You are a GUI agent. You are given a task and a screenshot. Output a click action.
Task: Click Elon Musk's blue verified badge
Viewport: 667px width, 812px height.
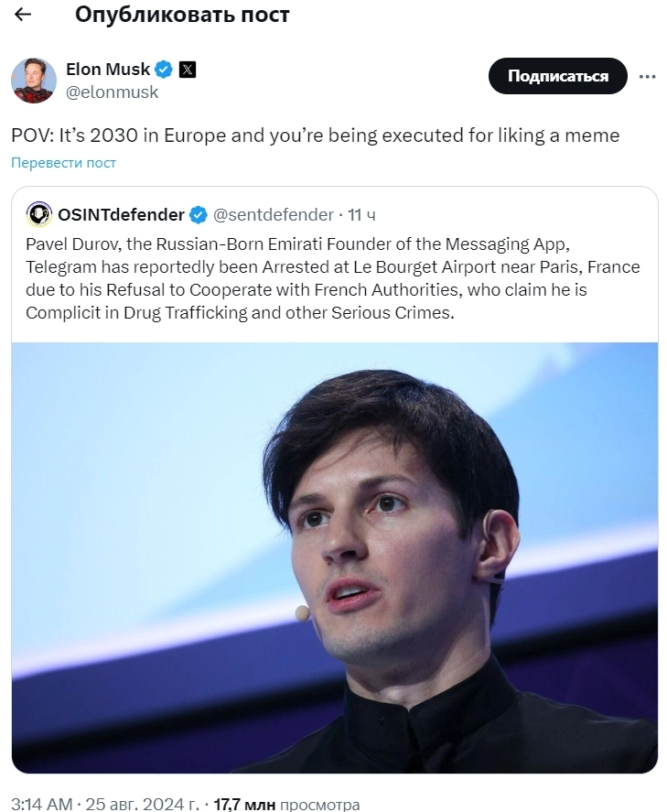click(164, 70)
